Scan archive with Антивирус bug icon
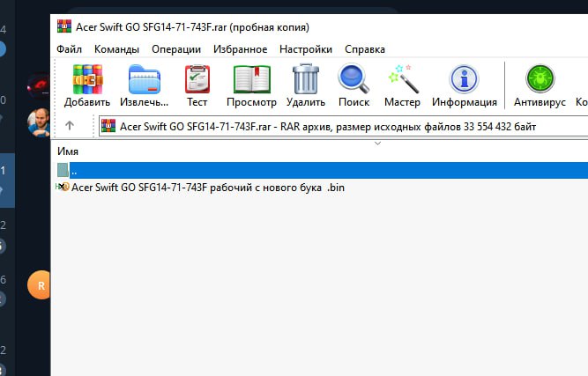Viewport: 588px width, 376px height. [x=540, y=78]
